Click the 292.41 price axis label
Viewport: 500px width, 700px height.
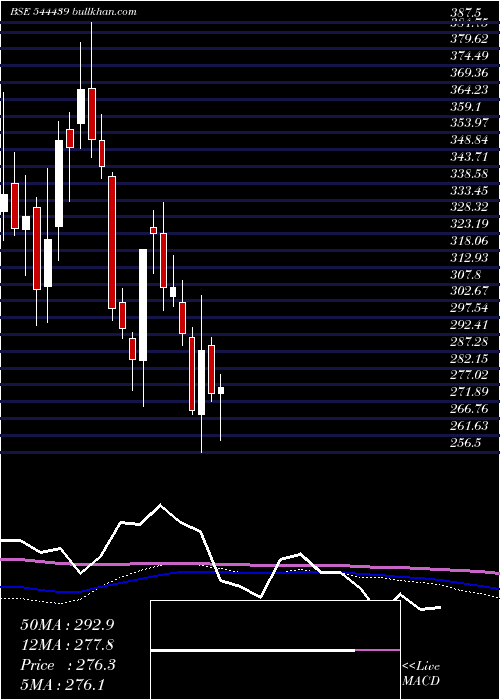click(469, 325)
